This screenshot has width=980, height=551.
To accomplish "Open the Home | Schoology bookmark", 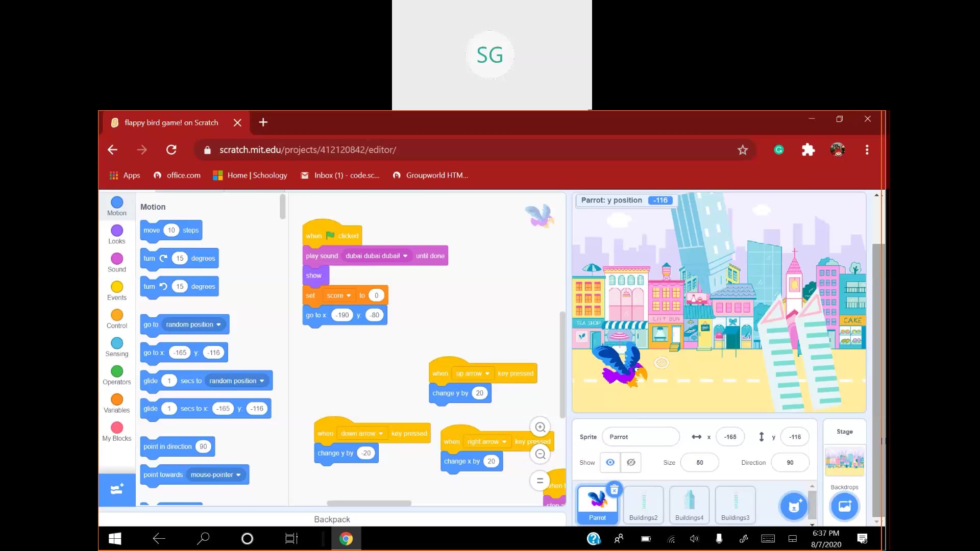I will 250,175.
